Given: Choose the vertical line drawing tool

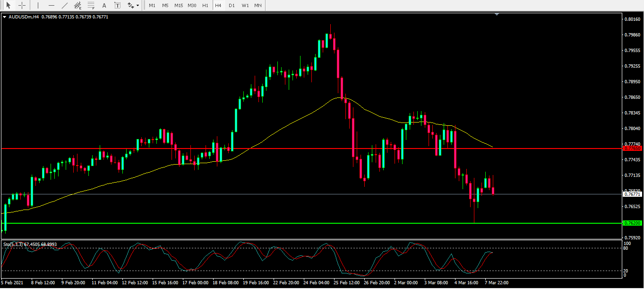Looking at the screenshot, I should click(x=38, y=6).
